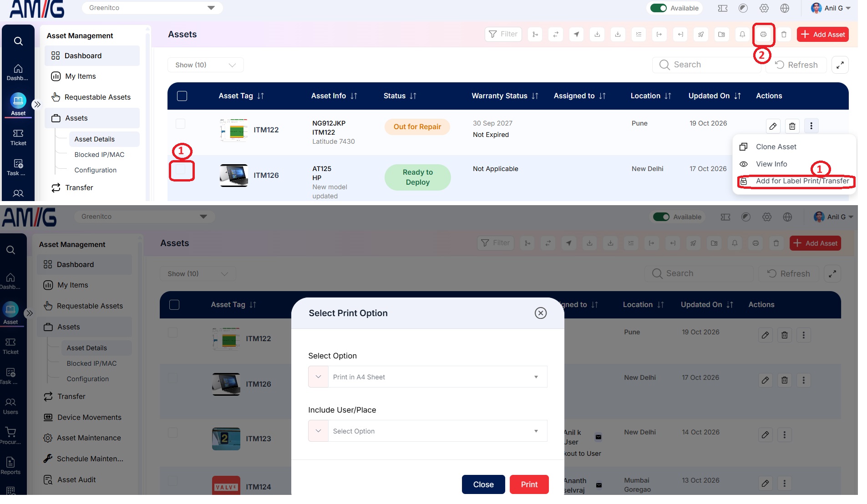Click the Add Asset button in the upper view
Screen dimensions: 867x504
click(x=822, y=35)
